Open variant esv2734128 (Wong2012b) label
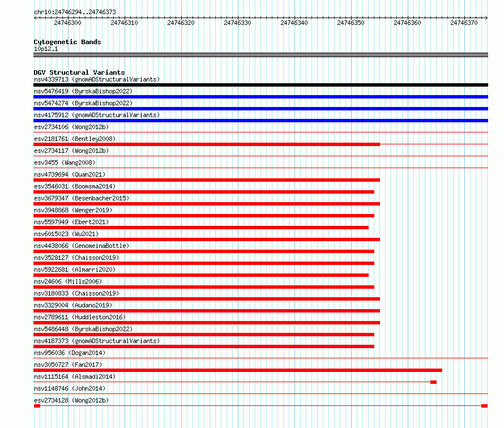This screenshot has height=428, width=504. point(71,400)
